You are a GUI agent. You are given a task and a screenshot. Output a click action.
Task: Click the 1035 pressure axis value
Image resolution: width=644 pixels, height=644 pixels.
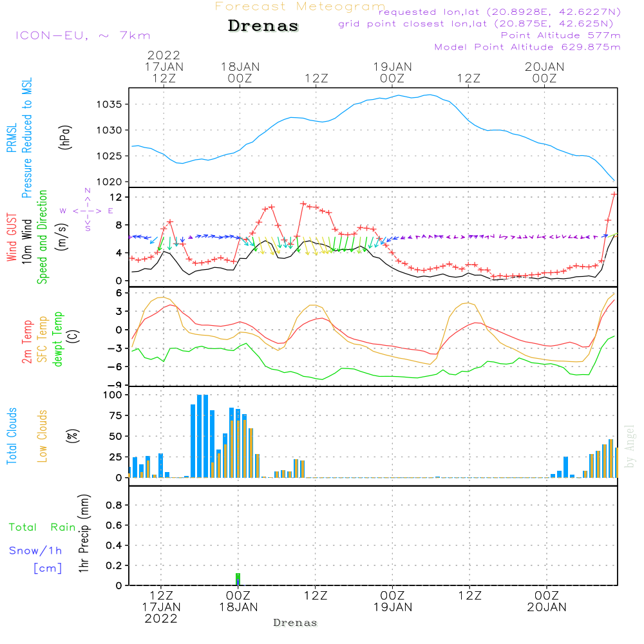click(109, 104)
